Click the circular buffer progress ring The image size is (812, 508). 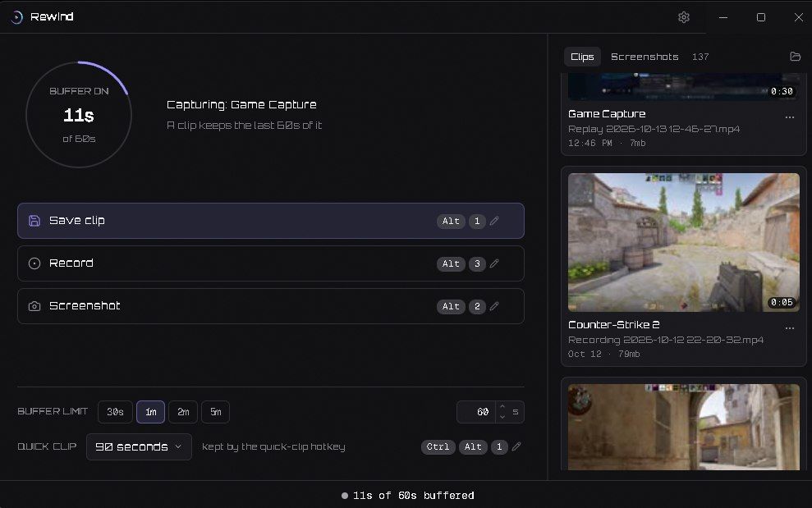coord(79,114)
